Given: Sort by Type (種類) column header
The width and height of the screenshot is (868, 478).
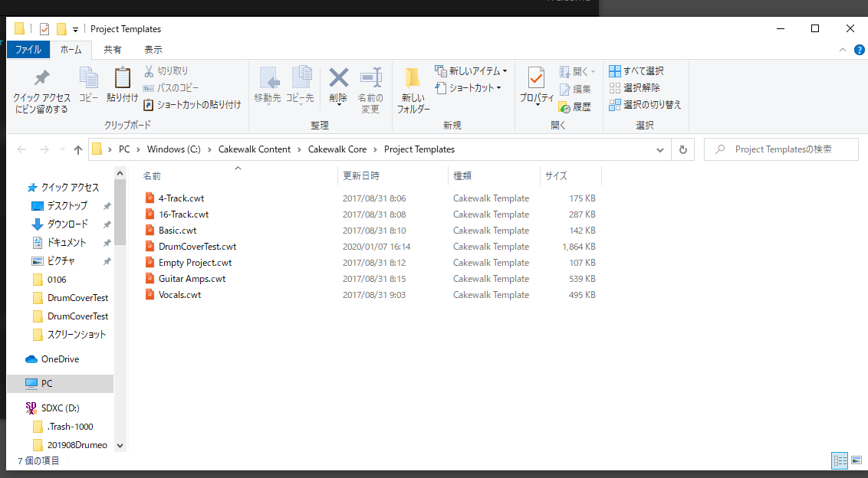Looking at the screenshot, I should coord(494,176).
